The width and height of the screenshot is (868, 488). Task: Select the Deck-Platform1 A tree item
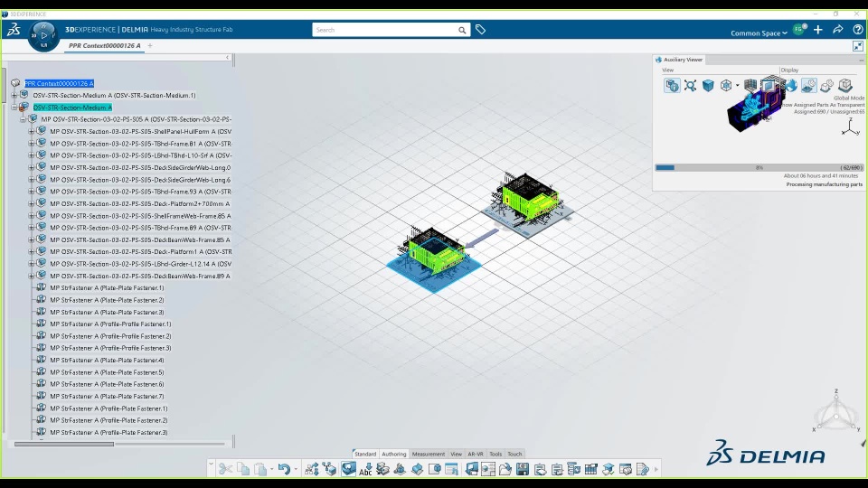[141, 252]
